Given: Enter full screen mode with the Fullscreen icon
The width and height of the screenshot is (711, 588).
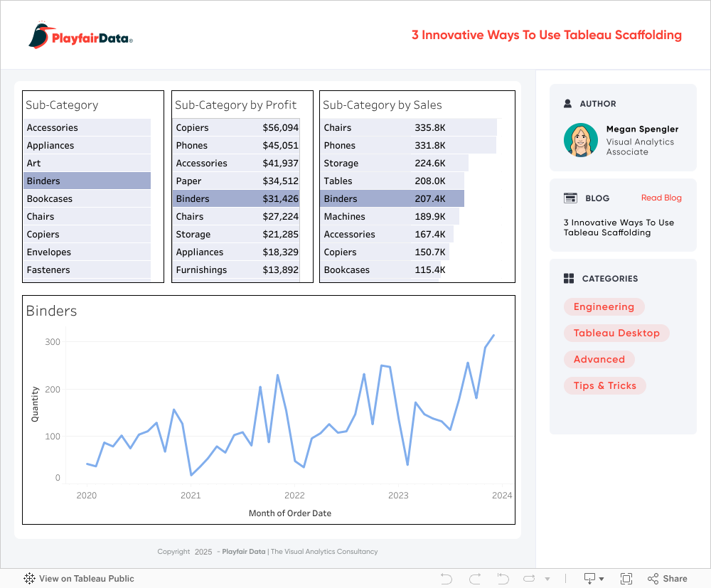Looking at the screenshot, I should click(626, 579).
